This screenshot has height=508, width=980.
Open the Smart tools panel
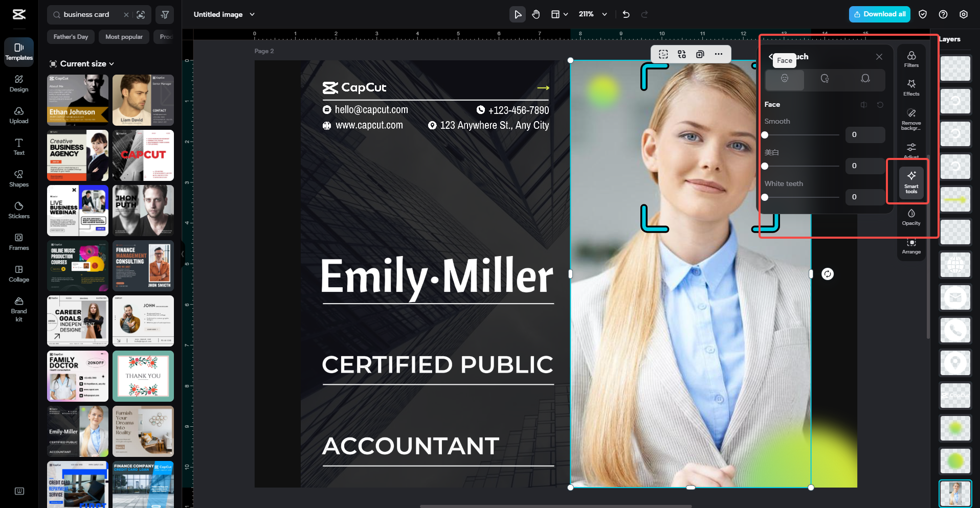point(911,181)
